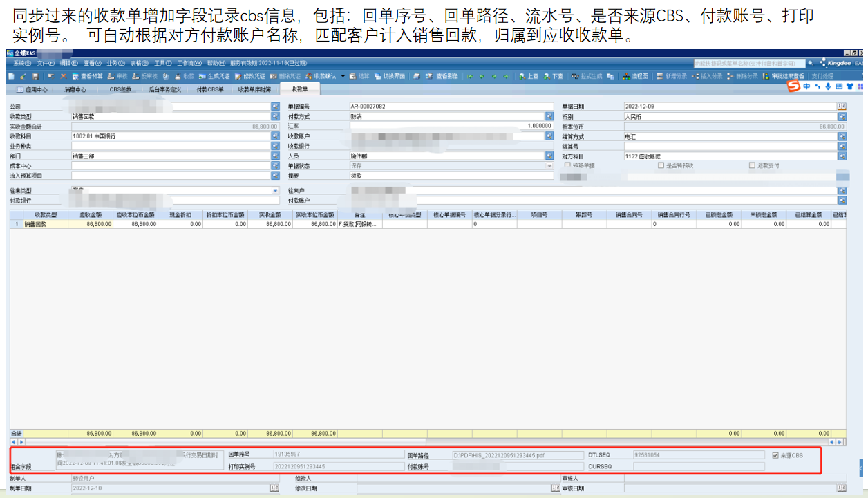Open 系统 menu
The width and height of the screenshot is (868, 498).
pyautogui.click(x=23, y=63)
